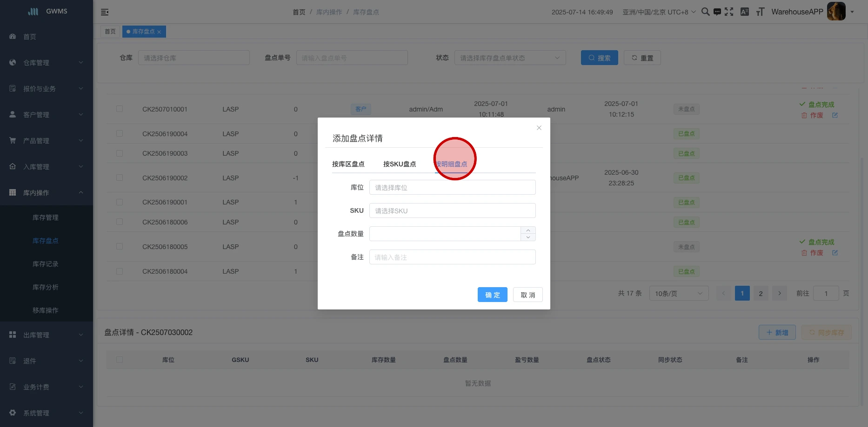Expand the 出库管理 sidebar menu
The width and height of the screenshot is (868, 427).
tap(47, 335)
